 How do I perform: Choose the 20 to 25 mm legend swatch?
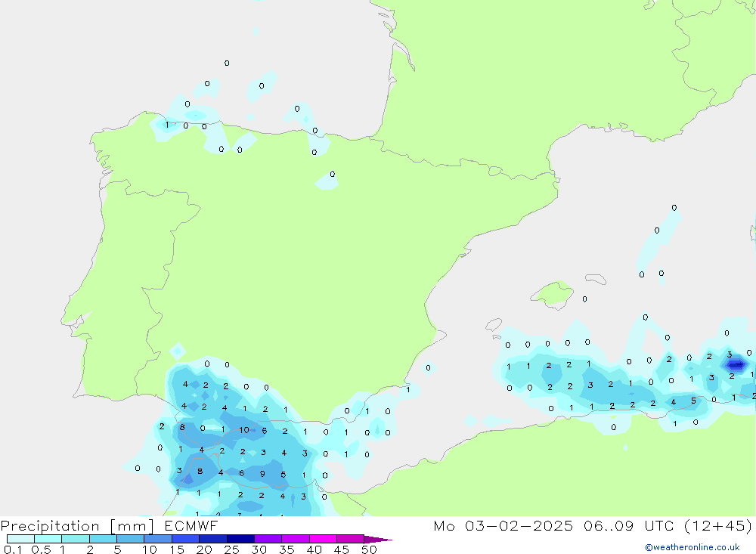tap(212, 539)
